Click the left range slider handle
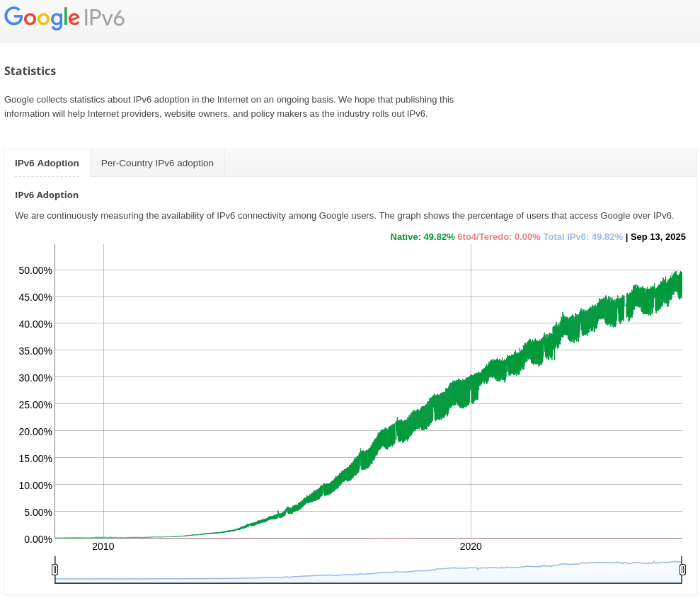Image resolution: width=700 pixels, height=598 pixels. click(x=55, y=569)
